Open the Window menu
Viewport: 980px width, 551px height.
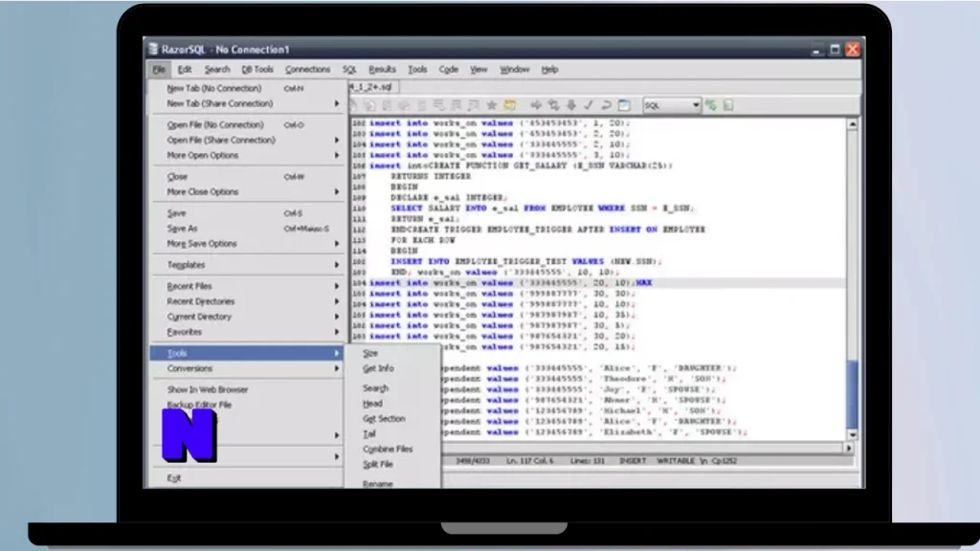point(514,69)
